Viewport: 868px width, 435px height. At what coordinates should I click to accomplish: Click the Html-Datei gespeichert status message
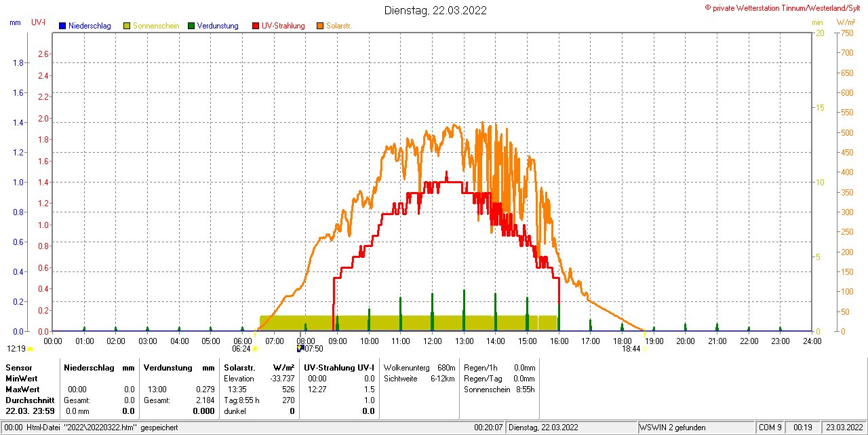pos(90,428)
